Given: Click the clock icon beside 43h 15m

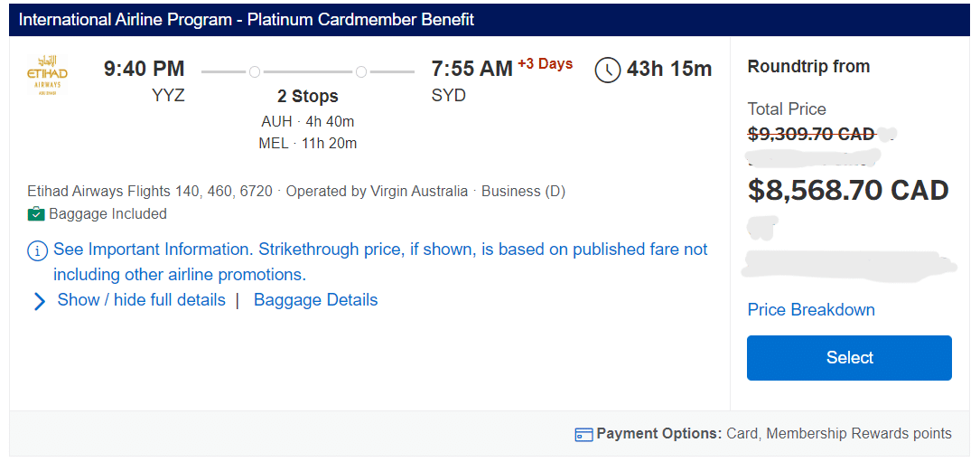Looking at the screenshot, I should 608,70.
